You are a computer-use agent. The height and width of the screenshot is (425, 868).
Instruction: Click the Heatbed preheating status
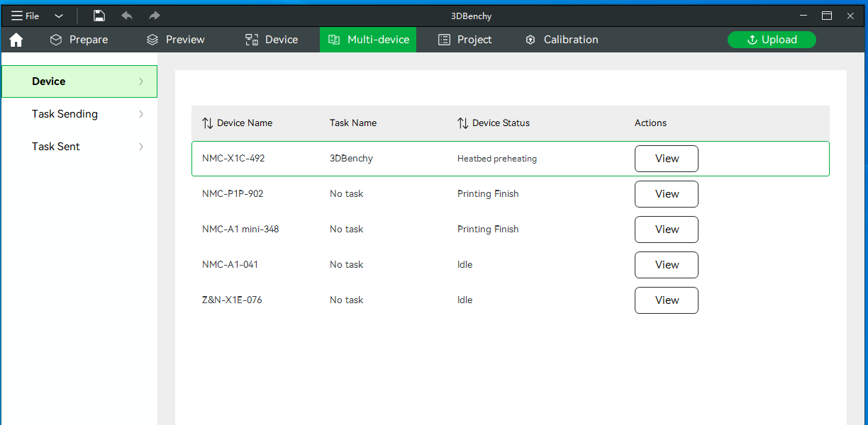point(497,159)
